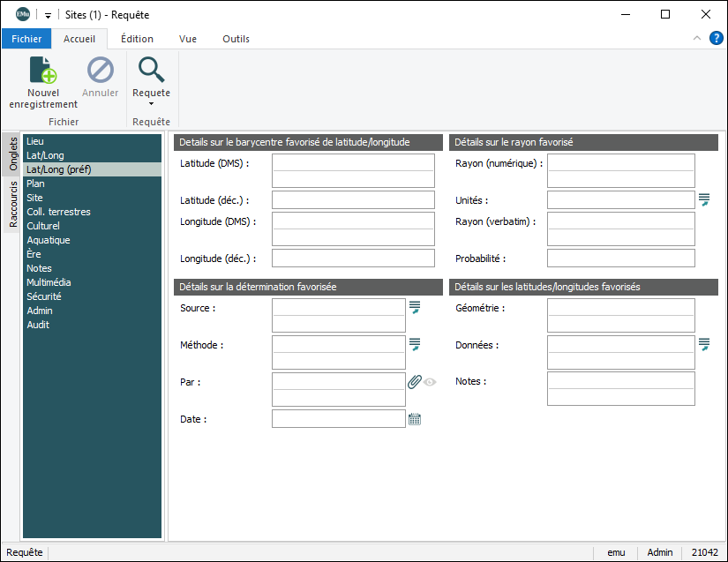728x562 pixels.
Task: Open the Outils ribbon tab
Action: (236, 39)
